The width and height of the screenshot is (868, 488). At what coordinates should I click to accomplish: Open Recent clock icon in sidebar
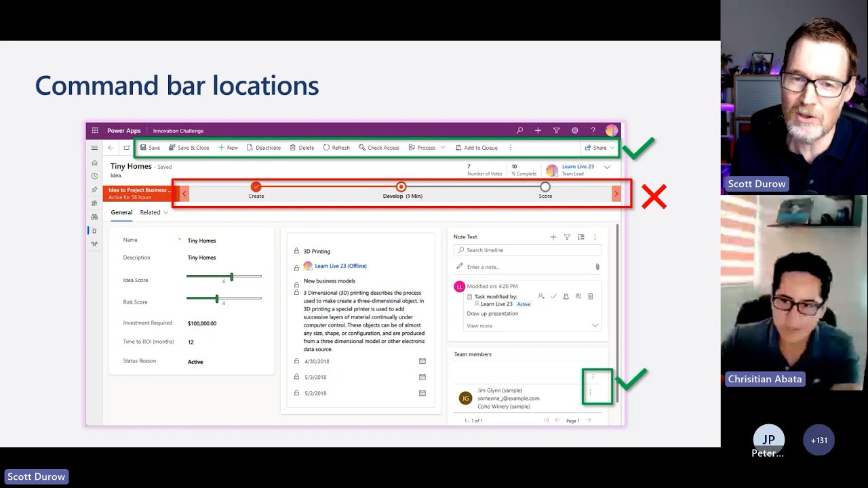94,176
